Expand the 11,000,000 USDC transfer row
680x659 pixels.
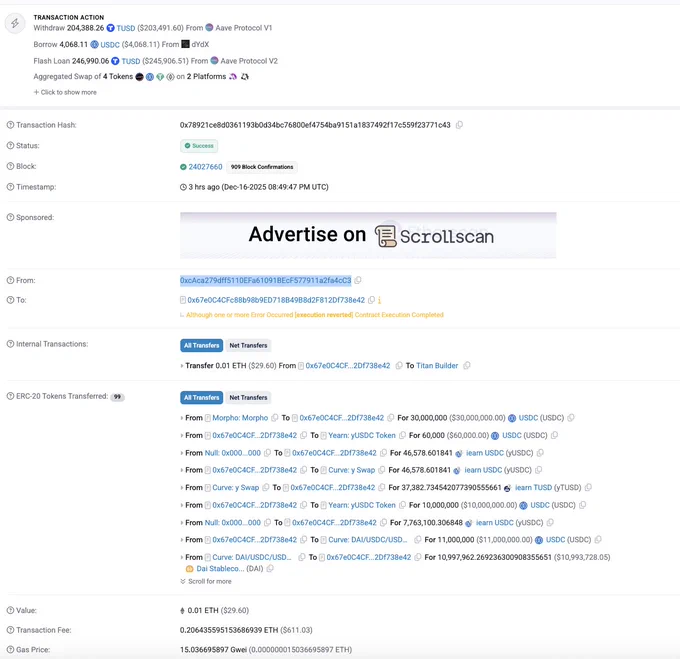182,540
